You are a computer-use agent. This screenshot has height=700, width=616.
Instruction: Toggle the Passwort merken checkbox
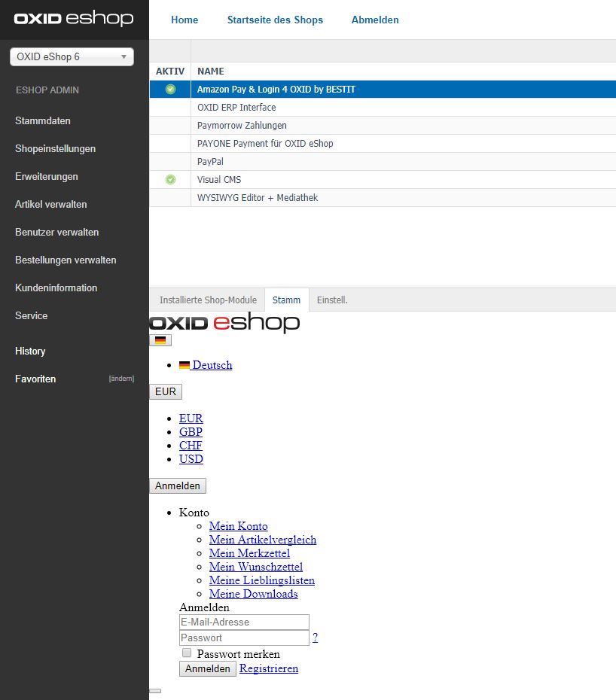point(187,653)
